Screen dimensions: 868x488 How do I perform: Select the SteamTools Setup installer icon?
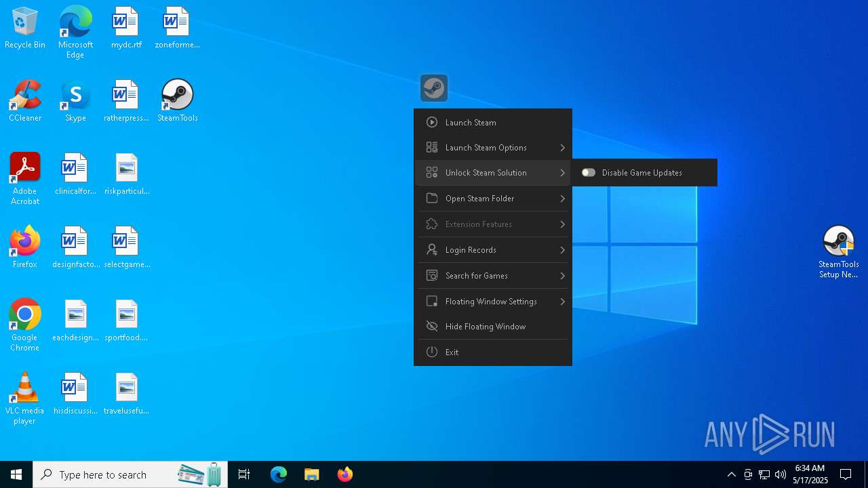[839, 252]
